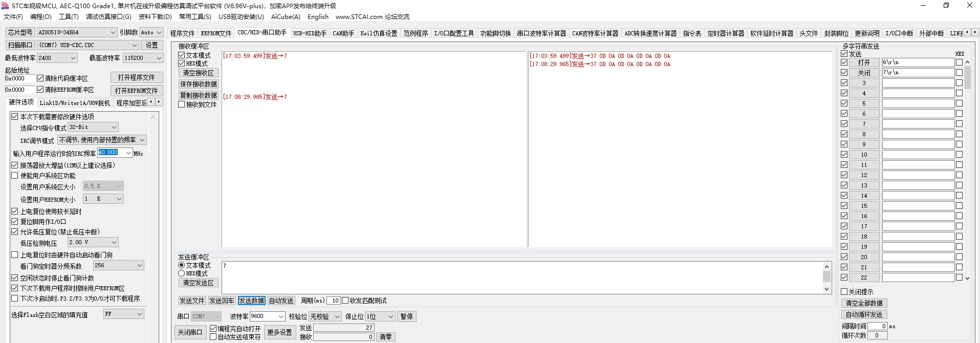Toggle 清除EEPROM缓冲区 checkbox
Screen dimensions: 980x343
[x=40, y=90]
